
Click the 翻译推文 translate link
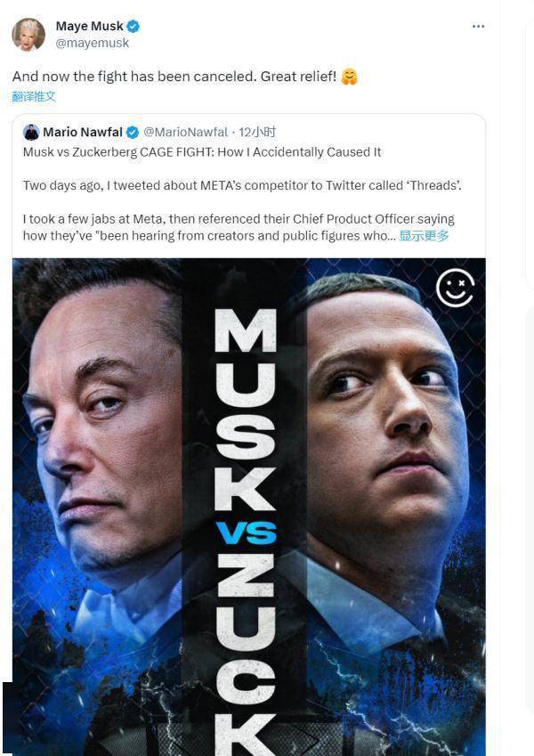pyautogui.click(x=34, y=96)
